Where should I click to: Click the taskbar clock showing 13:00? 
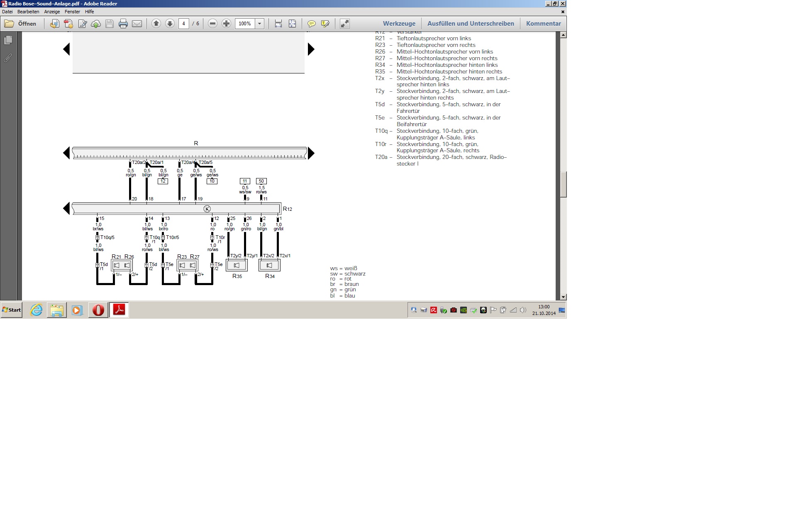coord(544,310)
